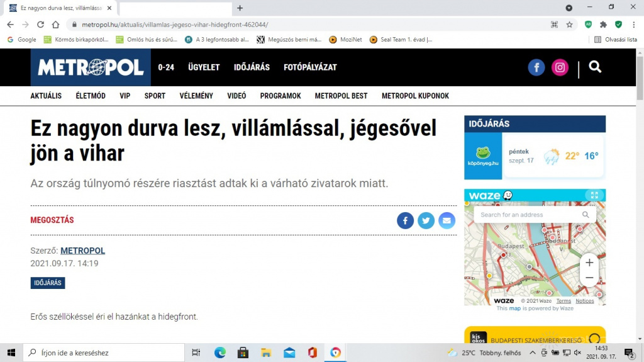Share the article on Twitter
The width and height of the screenshot is (644, 362).
(x=426, y=220)
